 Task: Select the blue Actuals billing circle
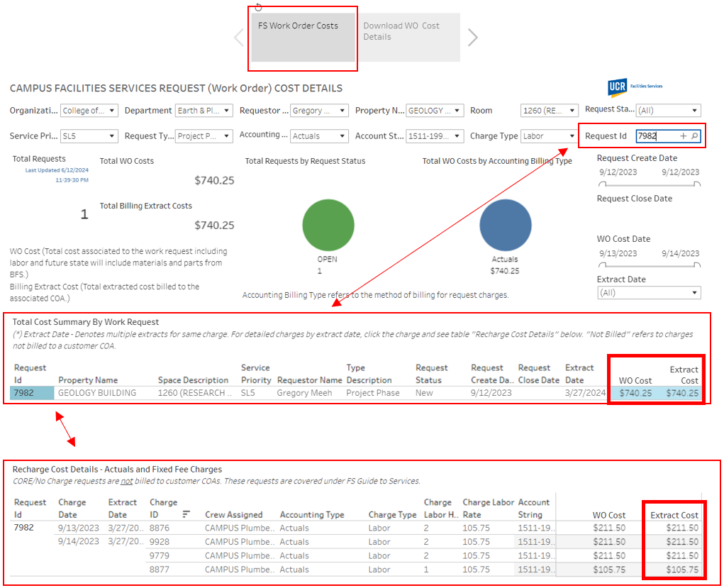pyautogui.click(x=505, y=225)
